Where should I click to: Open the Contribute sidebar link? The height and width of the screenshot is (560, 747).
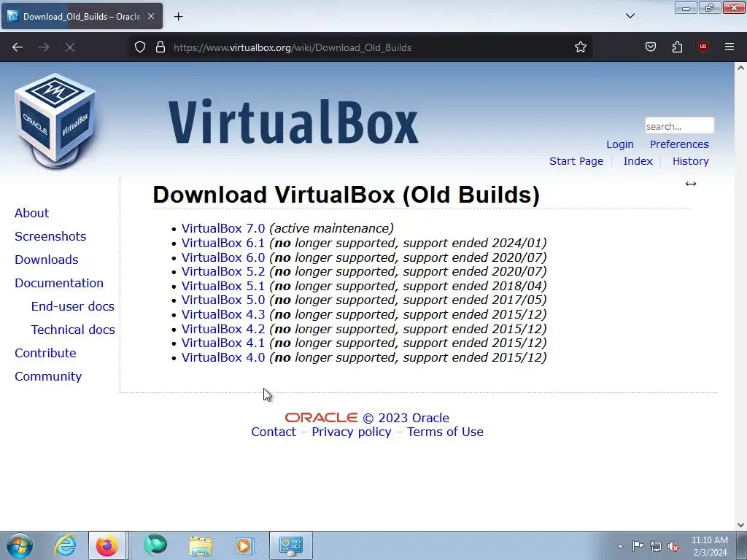(45, 353)
